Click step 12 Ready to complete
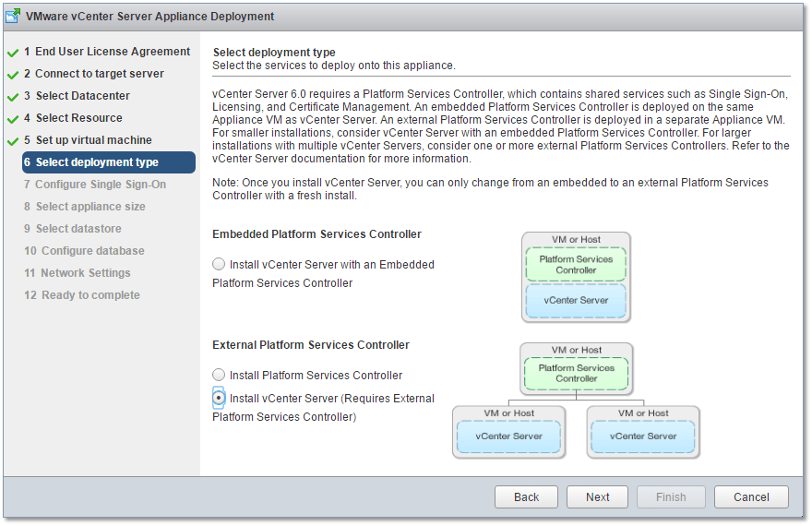 pos(82,295)
